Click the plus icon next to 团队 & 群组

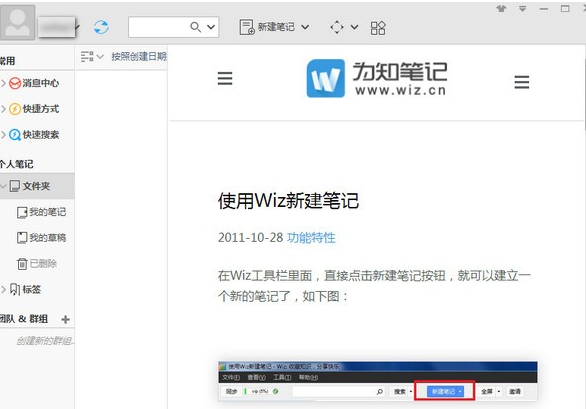[x=65, y=319]
